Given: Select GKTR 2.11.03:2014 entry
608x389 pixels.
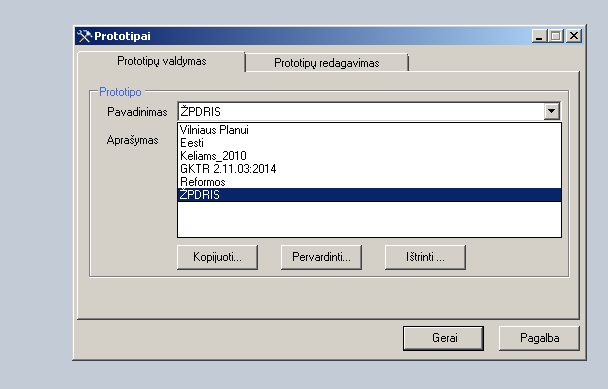Looking at the screenshot, I should click(369, 169).
